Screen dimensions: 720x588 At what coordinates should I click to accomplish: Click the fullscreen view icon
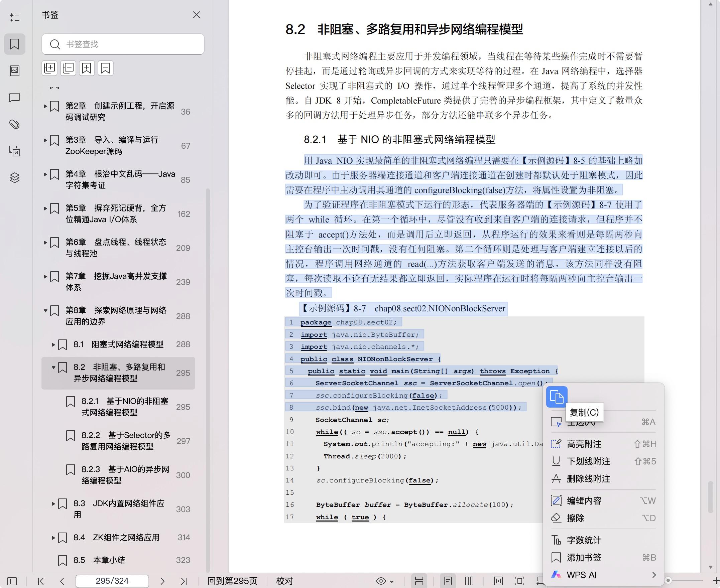tap(520, 581)
